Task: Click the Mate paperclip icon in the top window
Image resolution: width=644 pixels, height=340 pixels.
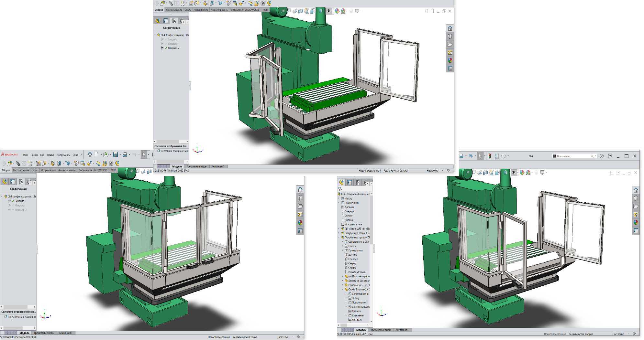Action: point(171,3)
